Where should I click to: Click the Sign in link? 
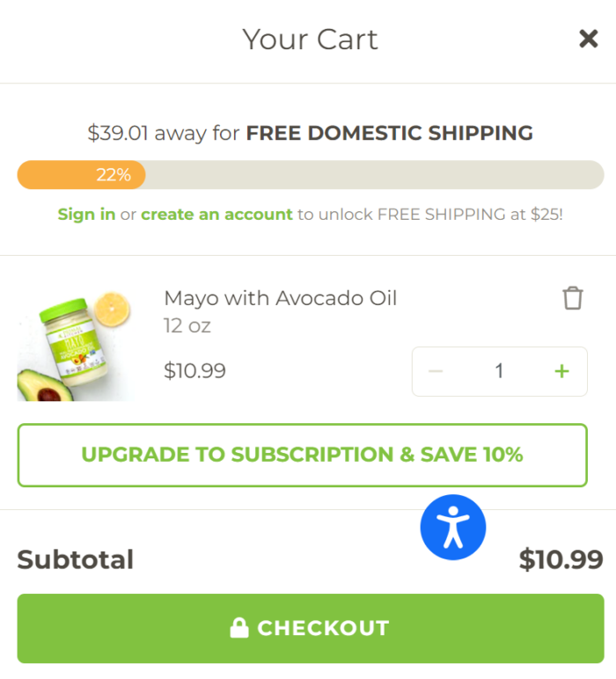point(86,215)
